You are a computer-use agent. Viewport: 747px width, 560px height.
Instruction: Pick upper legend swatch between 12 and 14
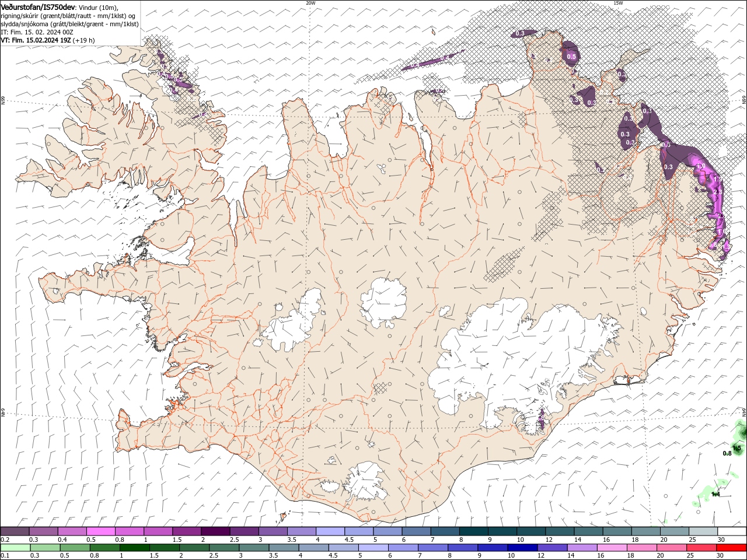(x=560, y=531)
